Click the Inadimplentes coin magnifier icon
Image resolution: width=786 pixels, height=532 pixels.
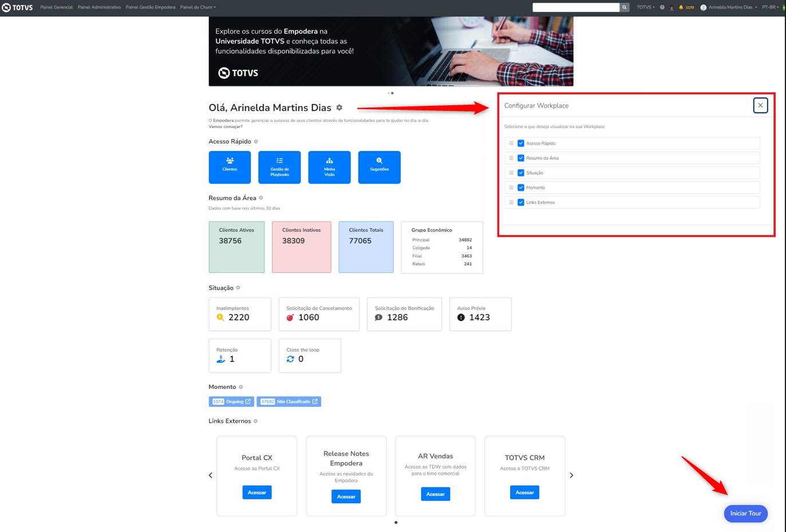pos(220,317)
